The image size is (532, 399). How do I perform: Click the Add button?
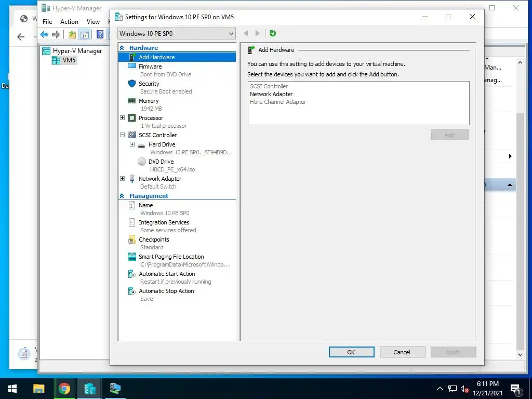point(450,135)
